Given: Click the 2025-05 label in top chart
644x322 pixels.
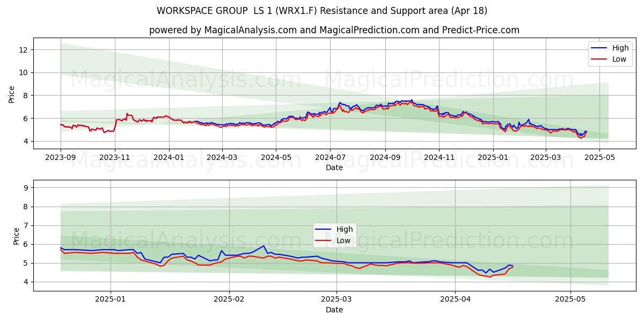Looking at the screenshot, I should (x=599, y=157).
